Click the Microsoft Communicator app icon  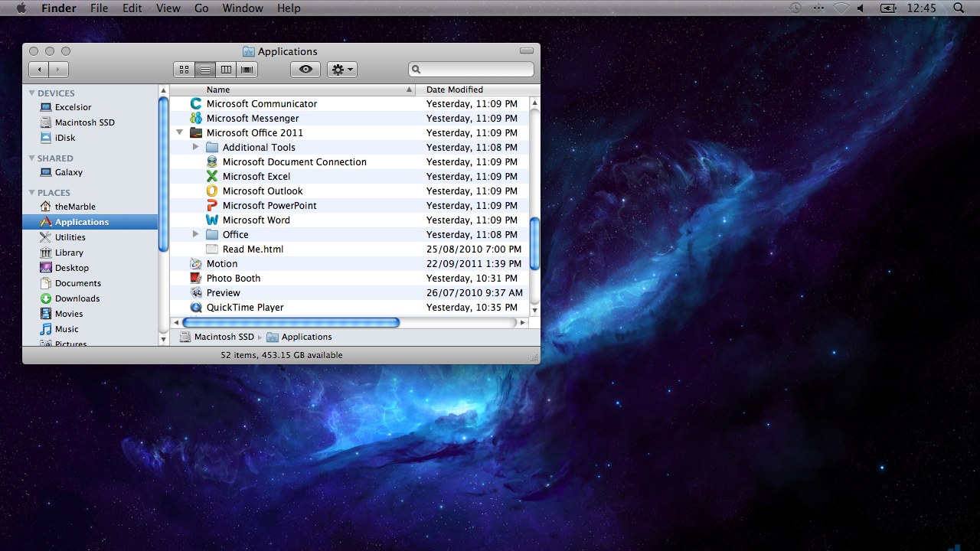[x=196, y=103]
